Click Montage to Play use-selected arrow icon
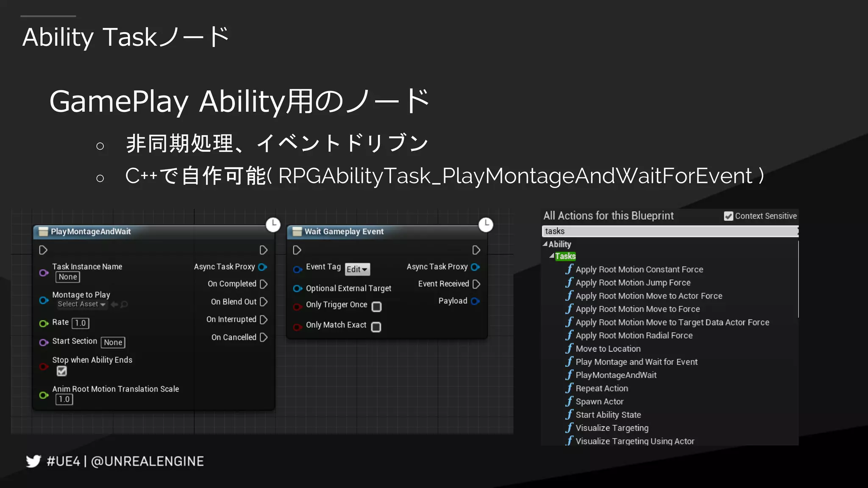Screen dimensions: 868x488 point(114,304)
